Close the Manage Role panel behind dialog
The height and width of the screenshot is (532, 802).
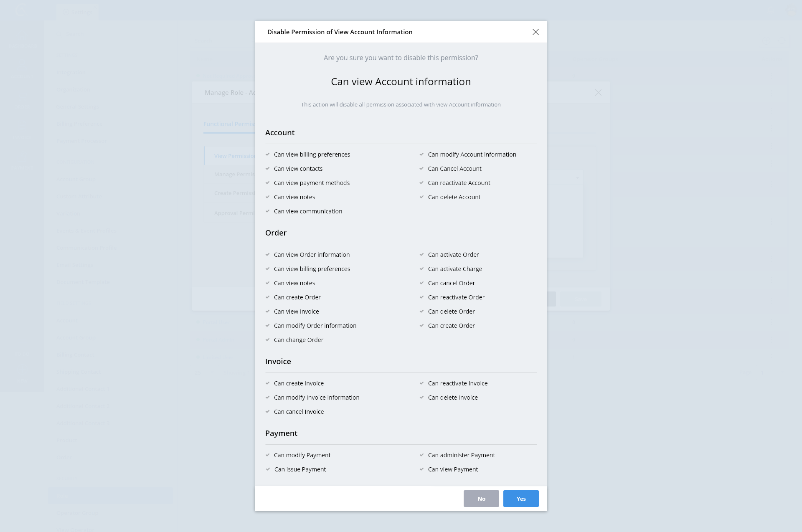click(598, 93)
